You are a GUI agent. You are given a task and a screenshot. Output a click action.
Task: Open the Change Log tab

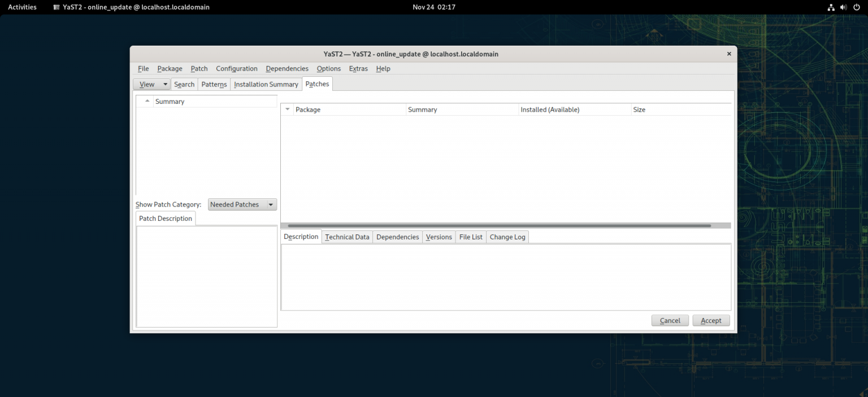(x=507, y=237)
